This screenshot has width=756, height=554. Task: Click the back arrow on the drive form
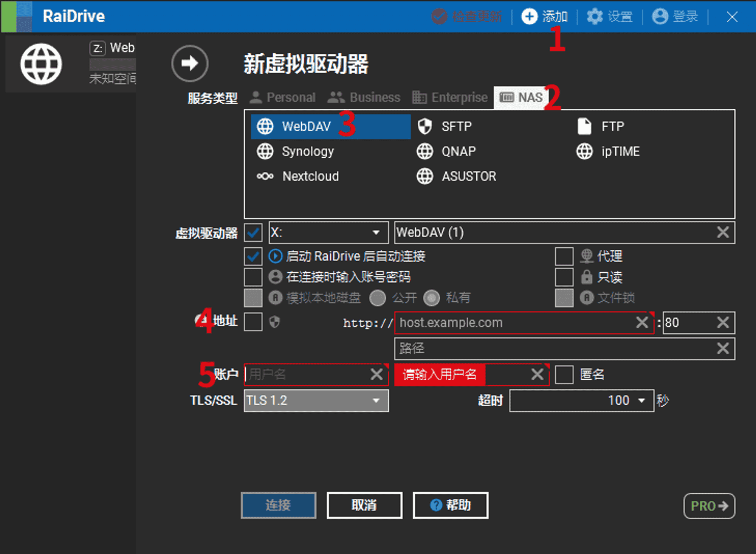pos(190,64)
